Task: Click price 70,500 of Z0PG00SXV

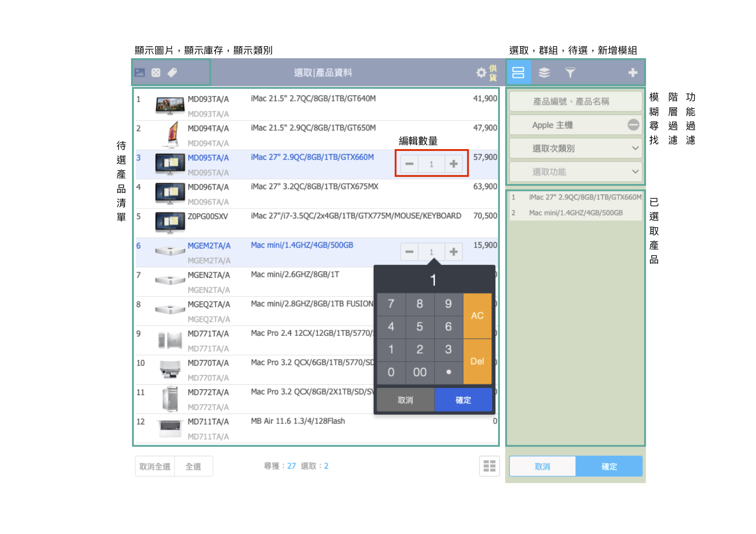Action: 485,215
